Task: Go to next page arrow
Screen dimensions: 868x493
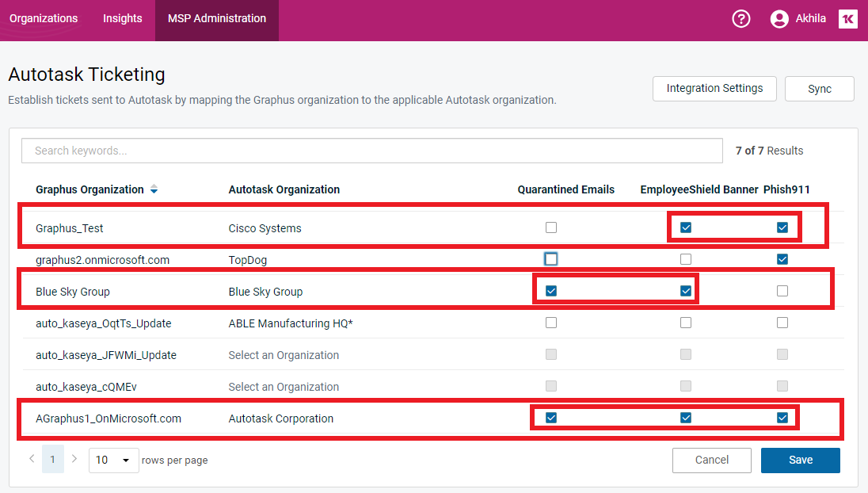Action: click(x=74, y=459)
